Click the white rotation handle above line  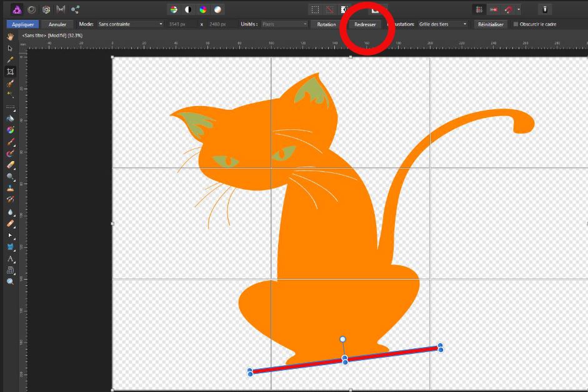click(x=342, y=339)
